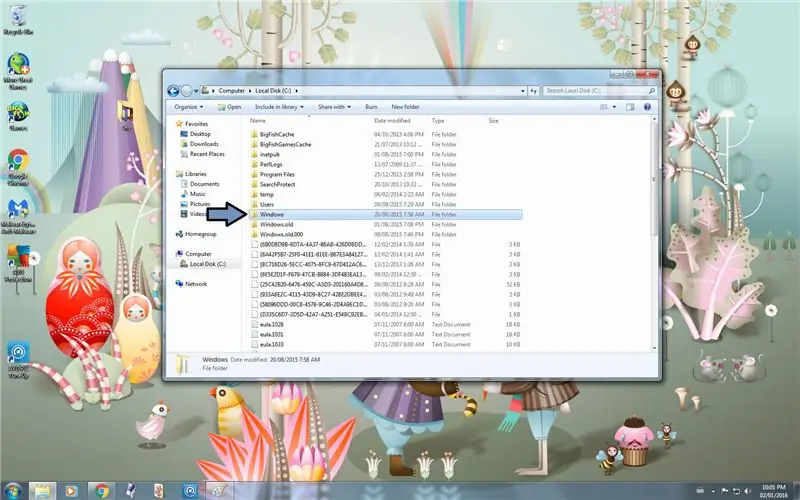Image resolution: width=800 pixels, height=500 pixels.
Task: Click the Big Fish Games desktop icon
Action: [18, 117]
